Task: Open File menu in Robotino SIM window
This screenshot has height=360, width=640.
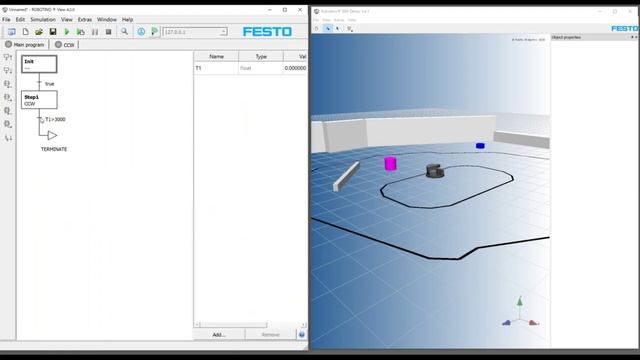Action: [x=316, y=20]
